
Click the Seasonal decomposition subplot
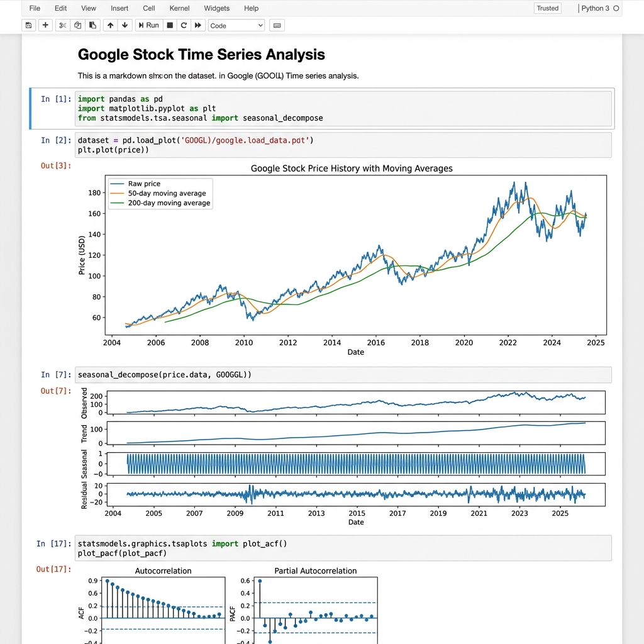[356, 464]
